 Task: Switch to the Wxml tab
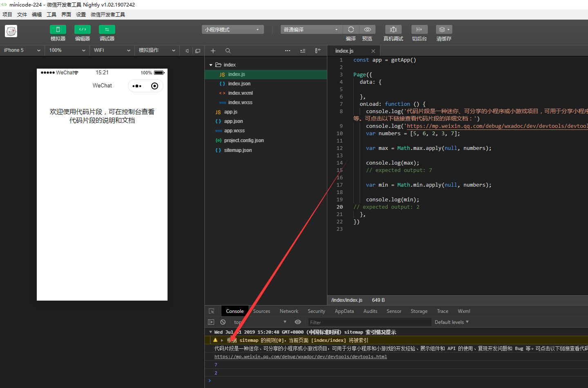tap(464, 311)
